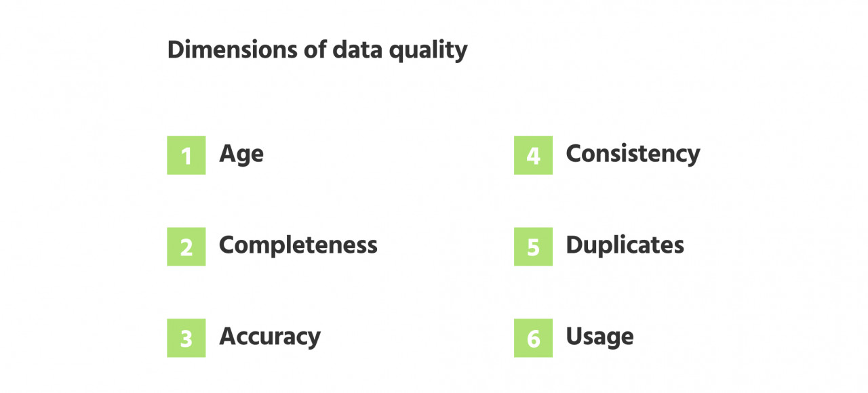Select the green number 2 badge

(186, 247)
